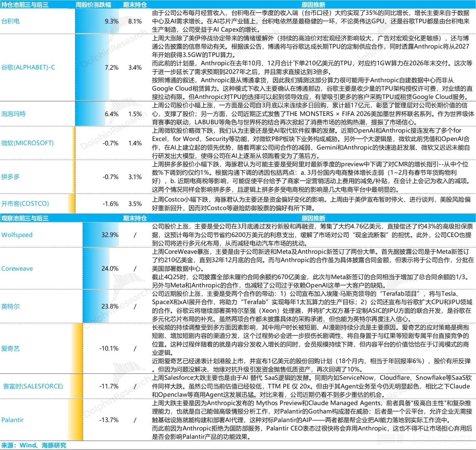This screenshot has width=476, height=450.
Task: Click the 赛富时(SALESFORCE) stock name
Action: [33, 386]
